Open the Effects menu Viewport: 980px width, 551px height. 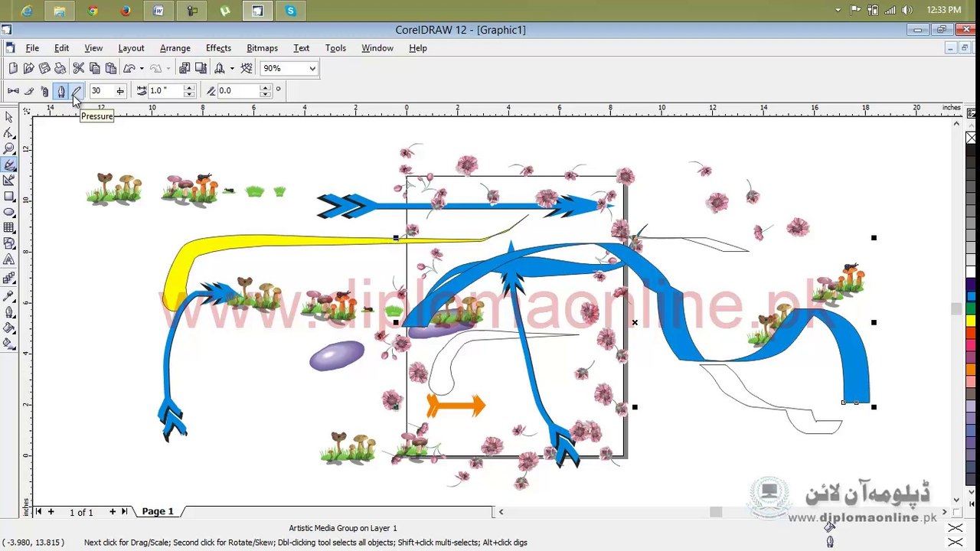pos(218,48)
